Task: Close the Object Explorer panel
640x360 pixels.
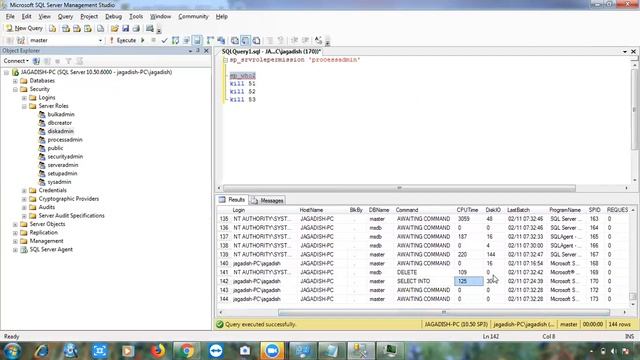Action: coord(206,51)
